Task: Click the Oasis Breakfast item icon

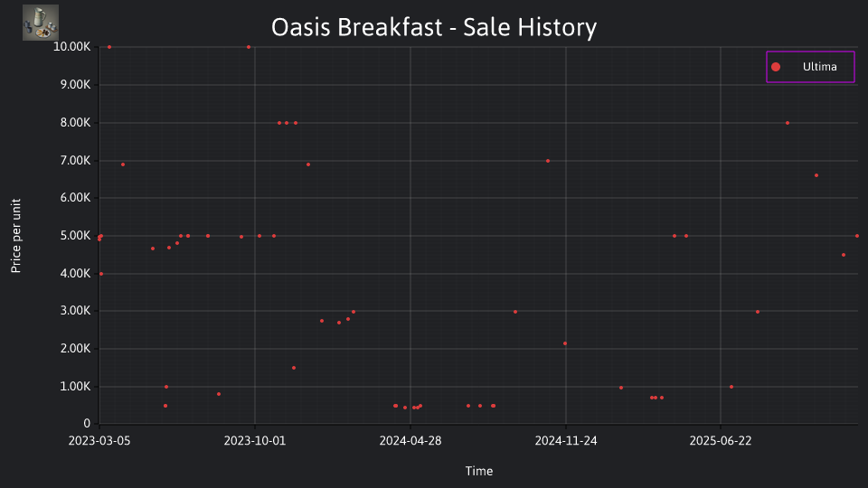Action: pyautogui.click(x=41, y=23)
